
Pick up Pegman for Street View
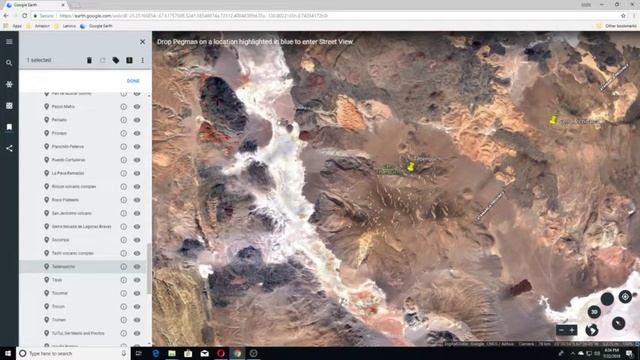[607, 299]
